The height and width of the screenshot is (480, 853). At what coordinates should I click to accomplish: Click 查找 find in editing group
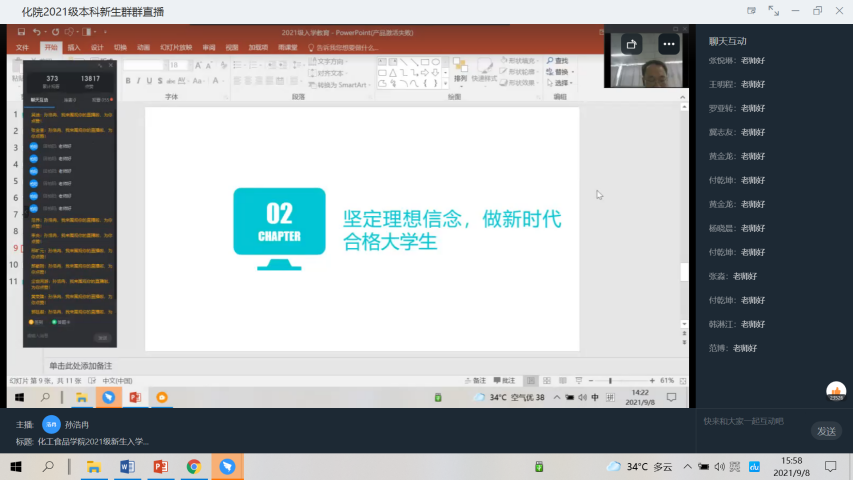pyautogui.click(x=558, y=61)
